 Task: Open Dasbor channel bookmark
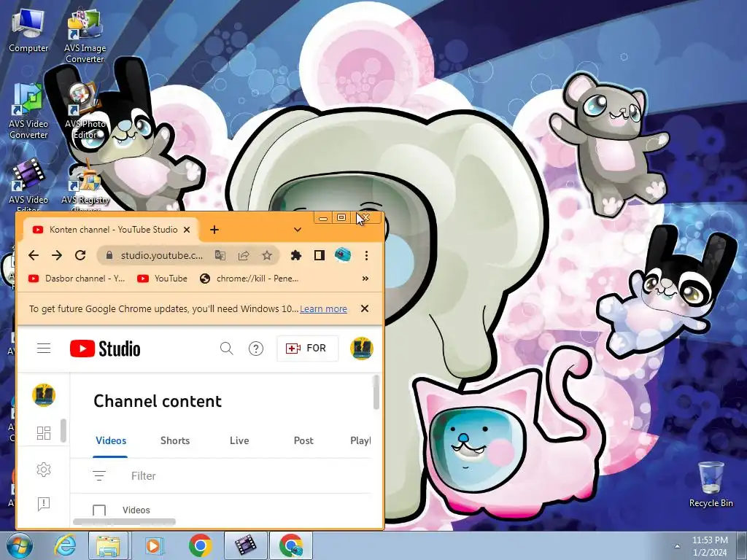(x=76, y=279)
